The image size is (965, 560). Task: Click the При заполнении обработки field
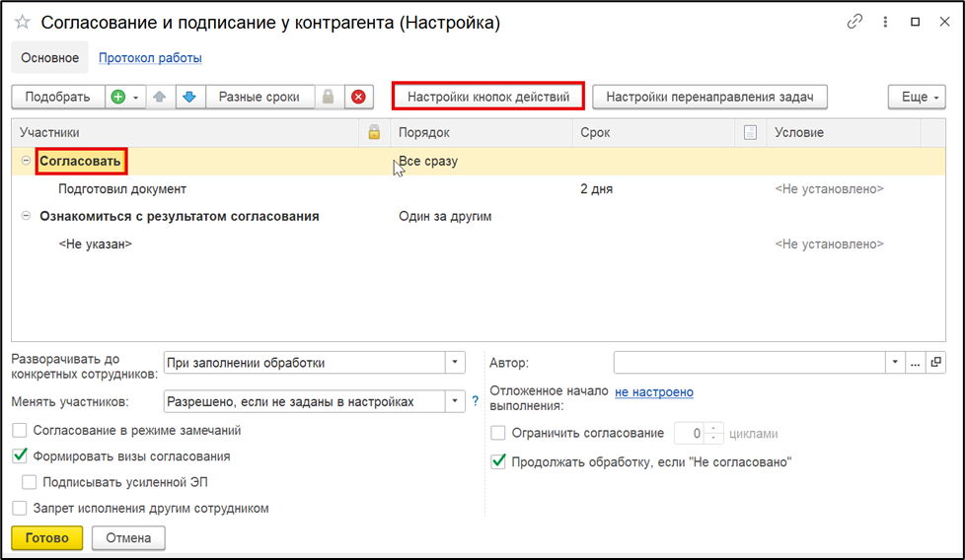[305, 363]
